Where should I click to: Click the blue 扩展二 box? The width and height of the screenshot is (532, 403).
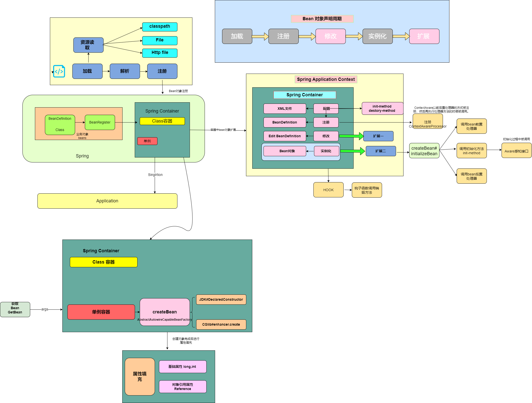tap(381, 151)
